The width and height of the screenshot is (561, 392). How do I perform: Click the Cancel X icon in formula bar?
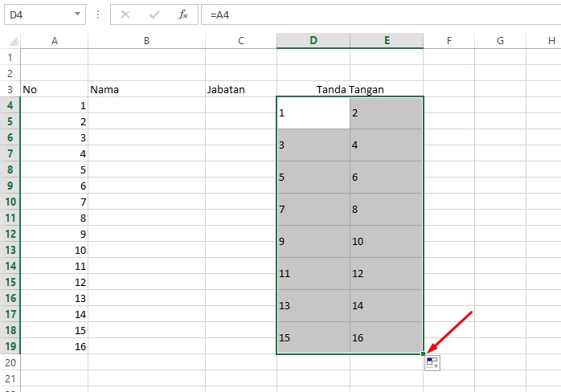pyautogui.click(x=125, y=14)
